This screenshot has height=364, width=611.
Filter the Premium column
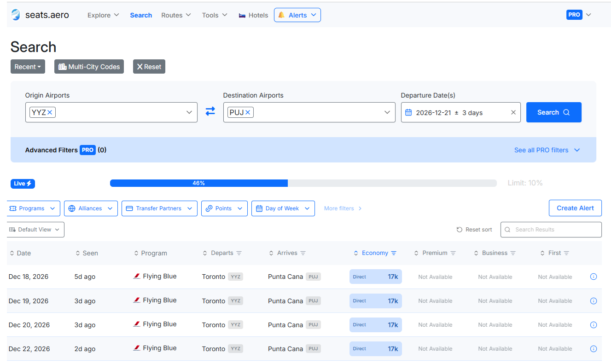[453, 253]
